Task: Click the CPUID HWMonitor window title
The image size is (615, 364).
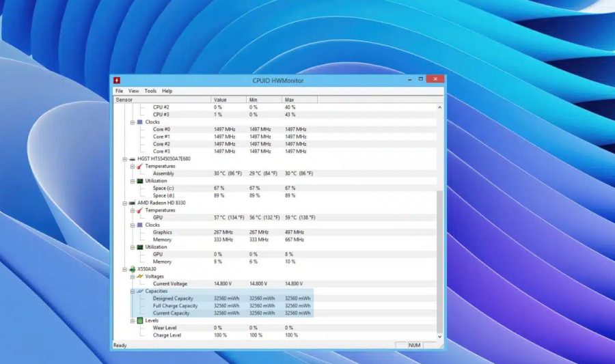Action: tap(278, 81)
